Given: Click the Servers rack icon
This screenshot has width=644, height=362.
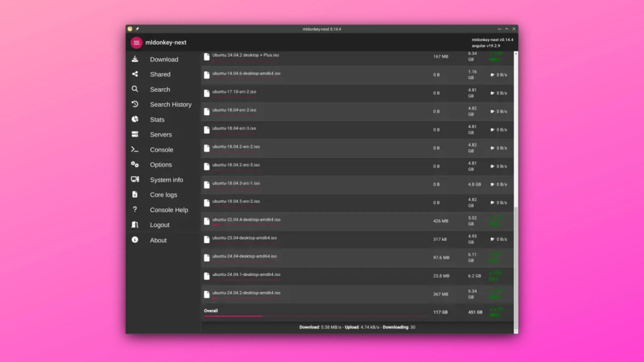Looking at the screenshot, I should click(x=135, y=134).
